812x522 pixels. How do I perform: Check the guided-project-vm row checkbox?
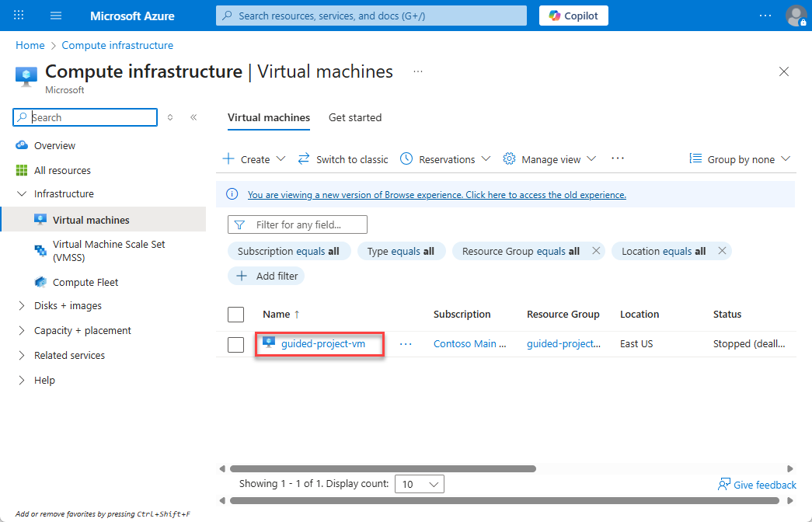pyautogui.click(x=235, y=344)
